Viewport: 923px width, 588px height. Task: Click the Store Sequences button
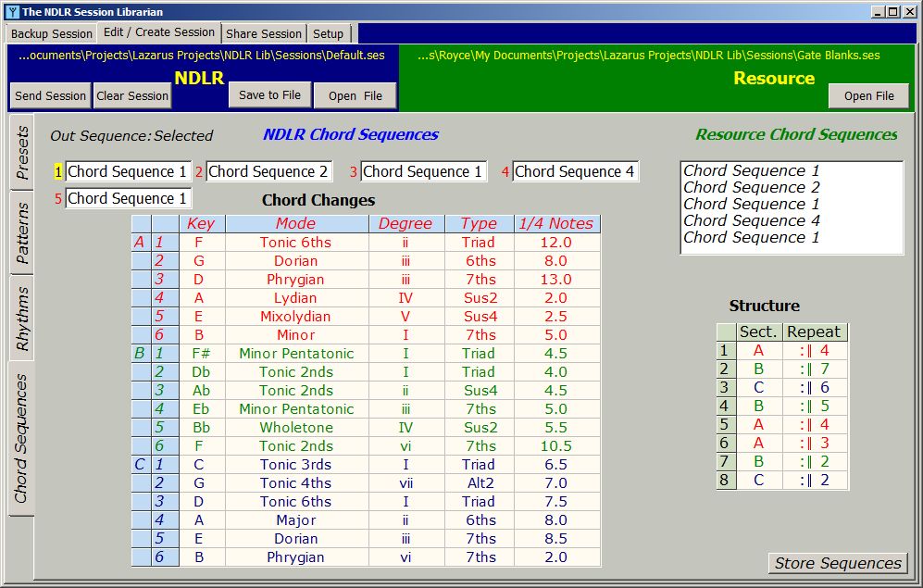836,563
